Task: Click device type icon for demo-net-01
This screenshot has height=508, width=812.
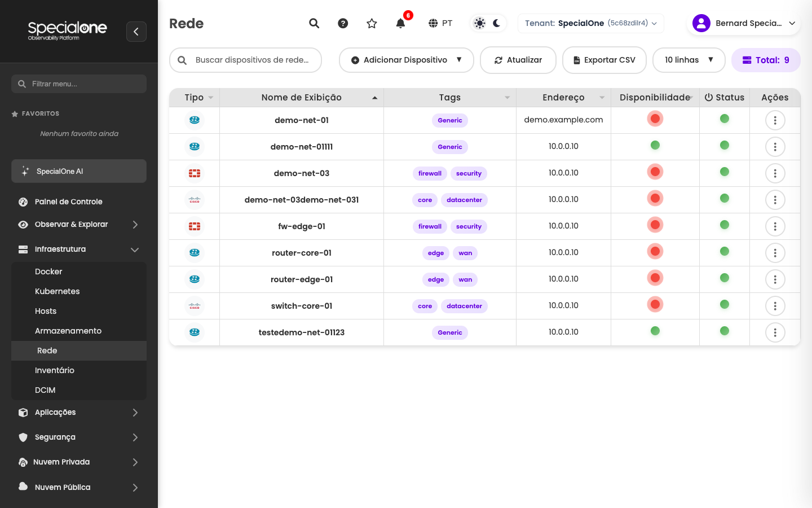Action: coord(195,120)
